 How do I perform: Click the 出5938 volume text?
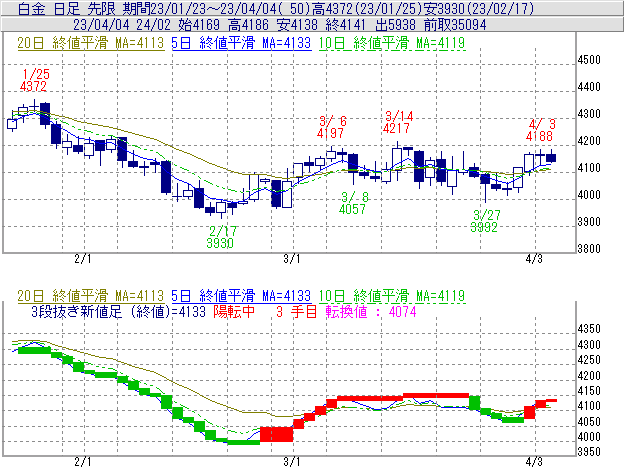pos(395,25)
